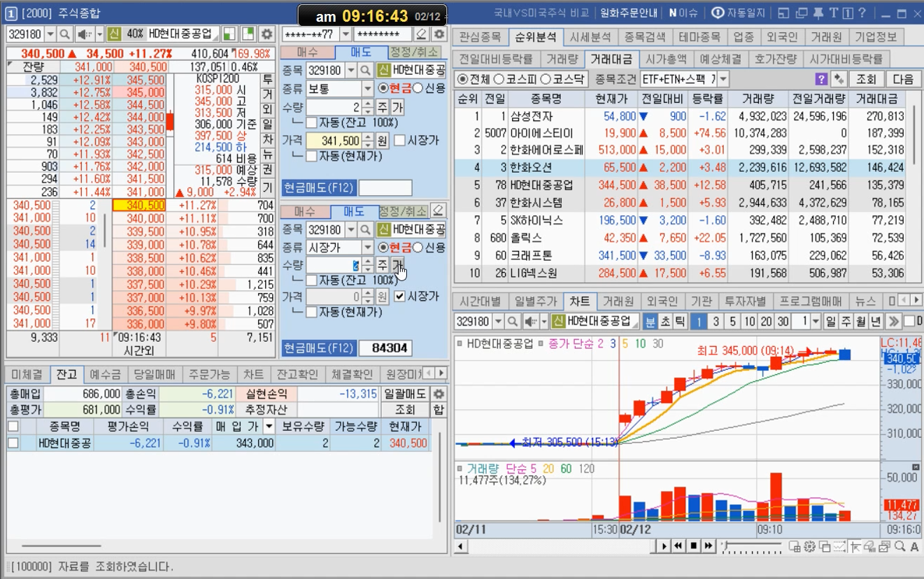Open the account number dropdown ****-**77
Screen dimensions: 924x579
346,34
